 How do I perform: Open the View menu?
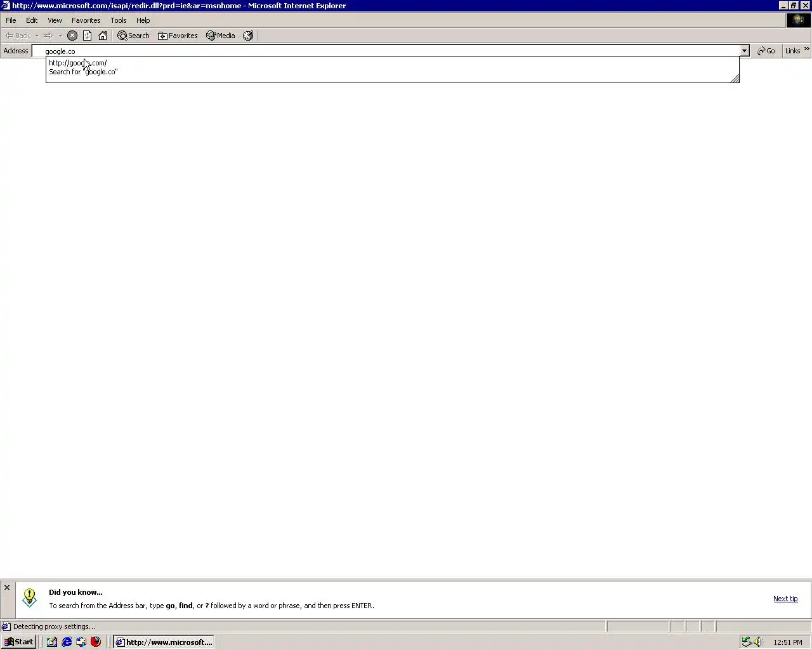(x=55, y=20)
